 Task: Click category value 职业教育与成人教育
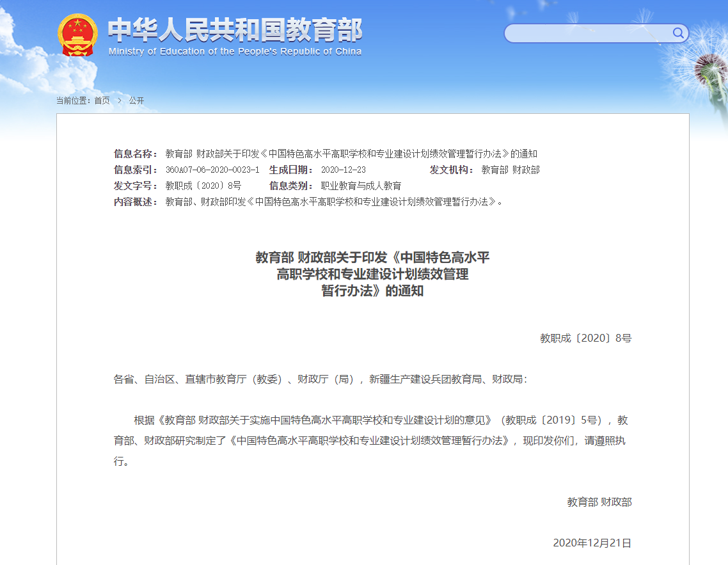tap(361, 186)
